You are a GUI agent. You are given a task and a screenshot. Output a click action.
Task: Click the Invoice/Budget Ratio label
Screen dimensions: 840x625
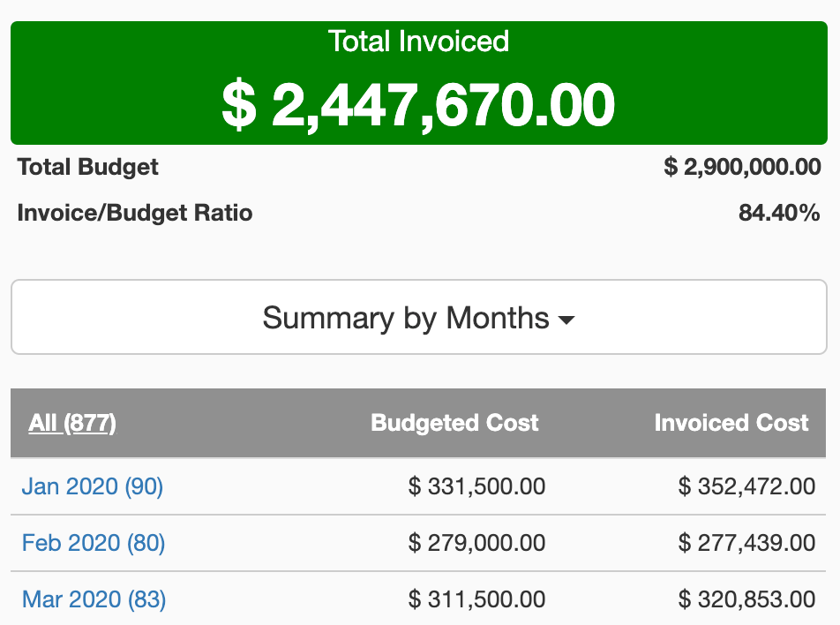(135, 213)
